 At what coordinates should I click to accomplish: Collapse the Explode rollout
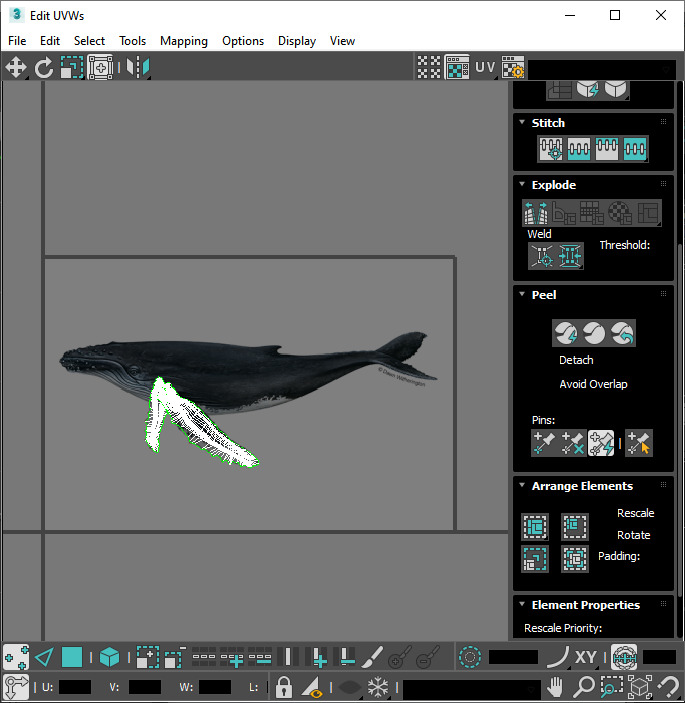tap(522, 184)
